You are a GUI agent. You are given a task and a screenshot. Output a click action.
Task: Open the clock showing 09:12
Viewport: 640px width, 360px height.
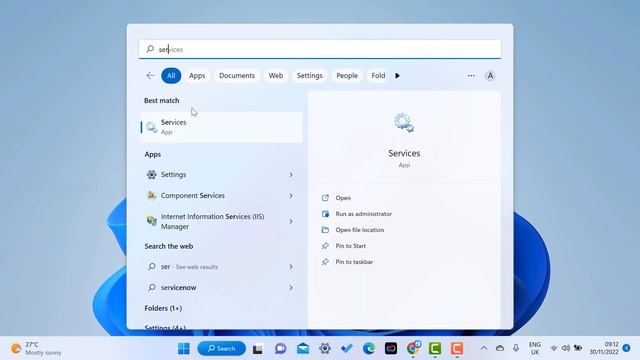[x=604, y=348]
